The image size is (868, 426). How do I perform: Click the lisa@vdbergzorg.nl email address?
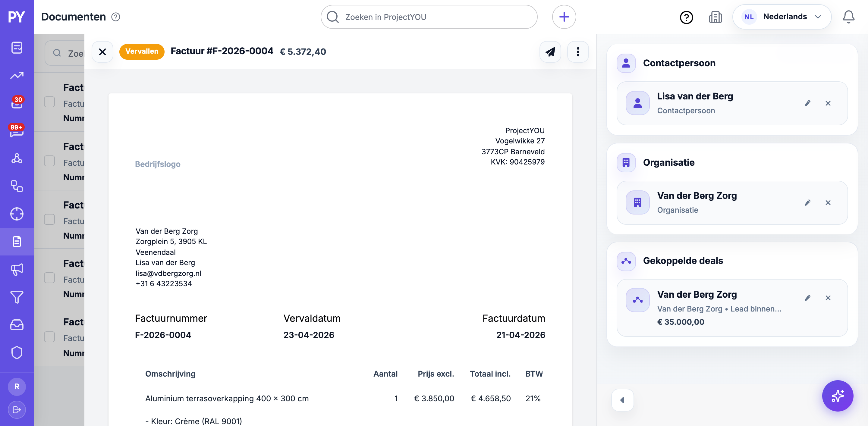point(168,273)
